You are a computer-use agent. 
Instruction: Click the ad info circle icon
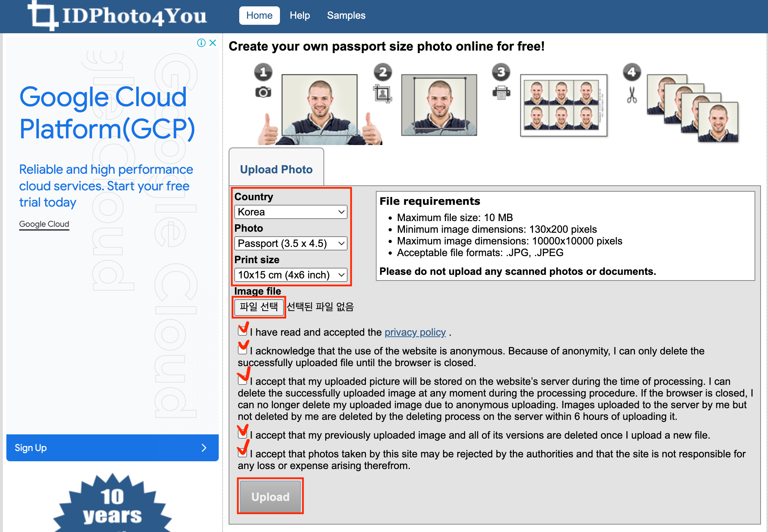(x=201, y=43)
